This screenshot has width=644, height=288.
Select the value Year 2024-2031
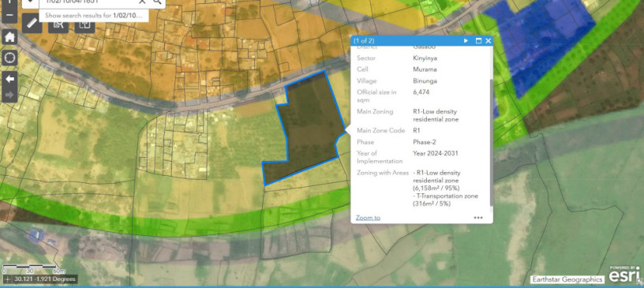coord(436,154)
